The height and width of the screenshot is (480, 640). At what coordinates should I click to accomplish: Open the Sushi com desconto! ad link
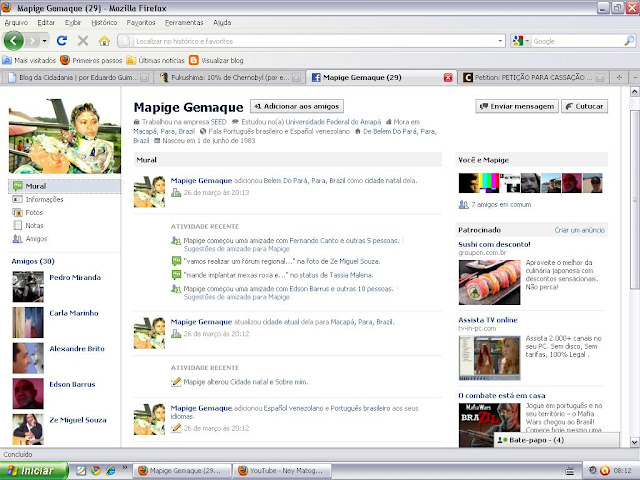pyautogui.click(x=494, y=244)
